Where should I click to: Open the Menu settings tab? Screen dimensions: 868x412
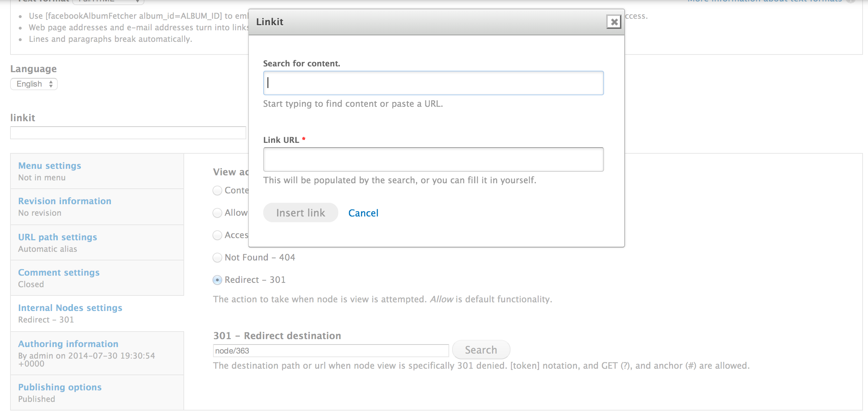pos(50,166)
